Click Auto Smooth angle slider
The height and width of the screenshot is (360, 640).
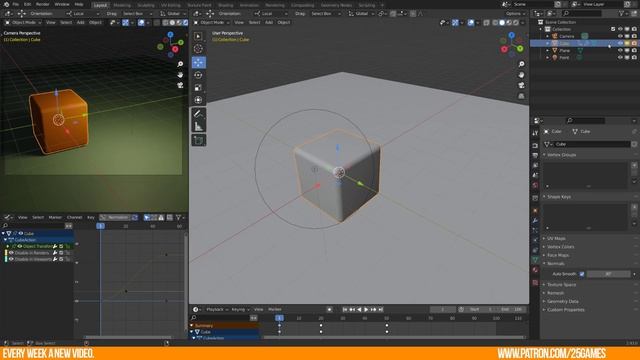(609, 274)
